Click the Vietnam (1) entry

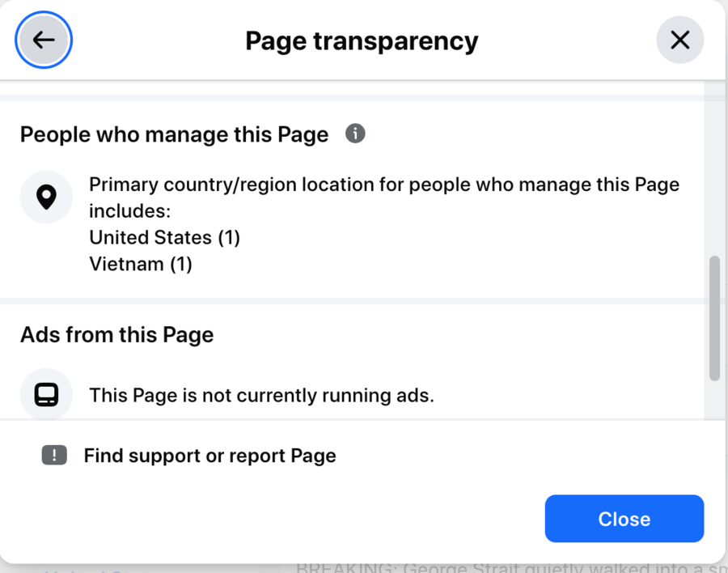141,264
